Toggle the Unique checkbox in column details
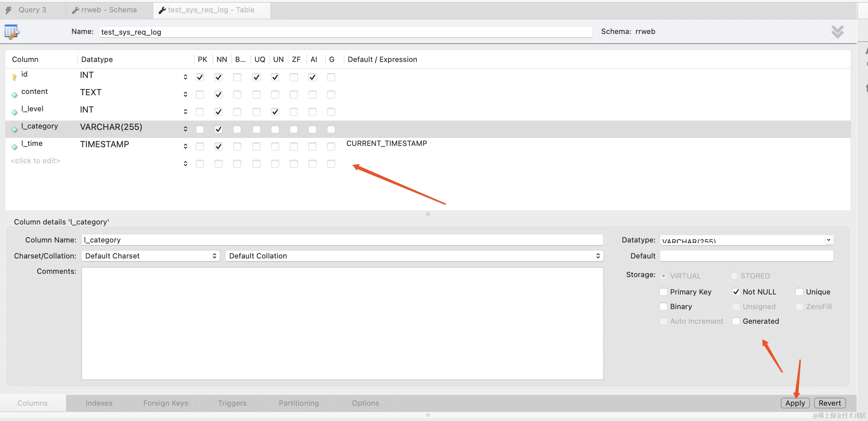868x421 pixels. [x=799, y=292]
